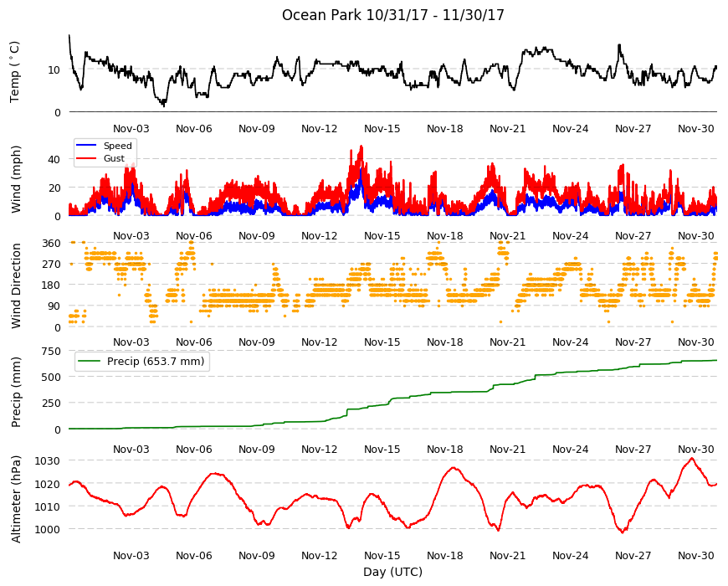This screenshot has height=586, width=728.
Task: Click the chart title Ocean Park 10/31/17 - 11/30/17
Action: tap(392, 15)
